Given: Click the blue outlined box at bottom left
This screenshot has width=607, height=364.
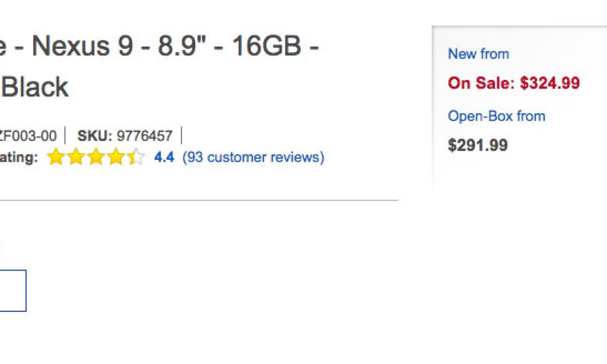Looking at the screenshot, I should (13, 291).
